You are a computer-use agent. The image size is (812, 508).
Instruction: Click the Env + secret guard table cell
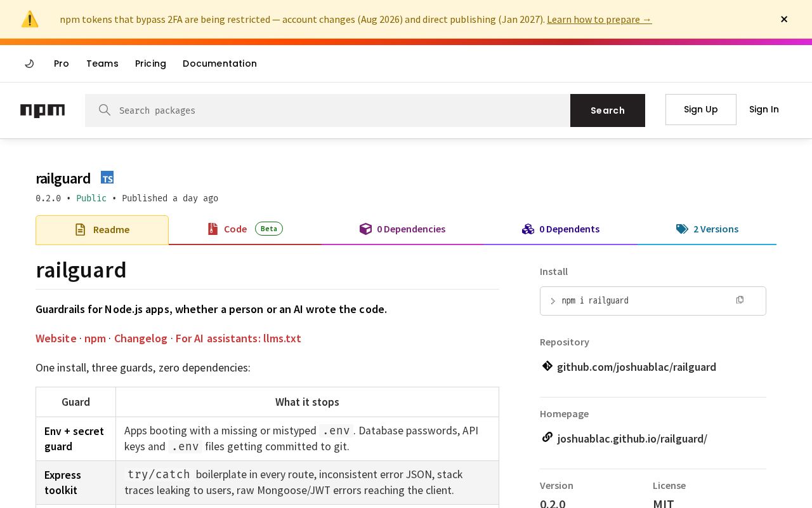tap(75, 439)
